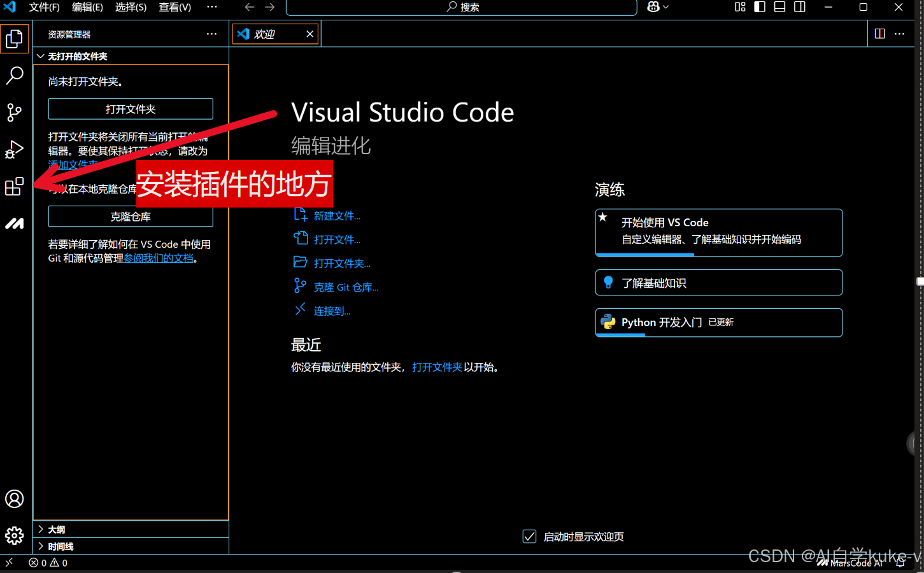
Task: Expand the 大纲 section
Action: click(x=131, y=529)
